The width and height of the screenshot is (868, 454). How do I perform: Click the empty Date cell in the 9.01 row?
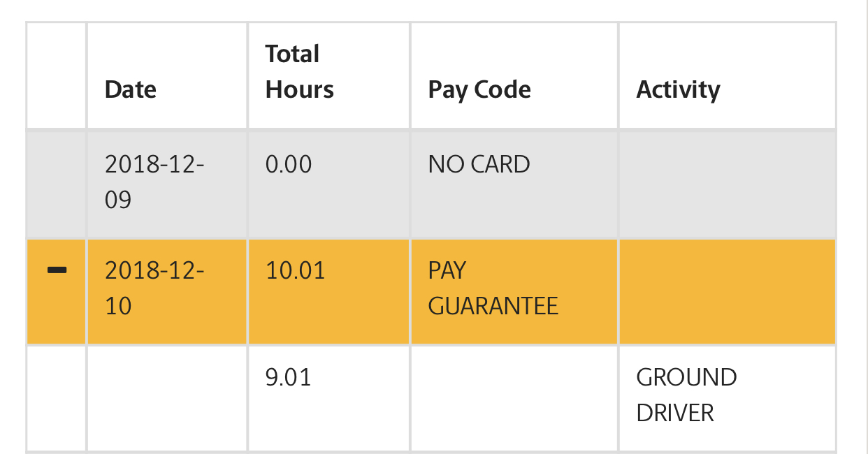[167, 399]
